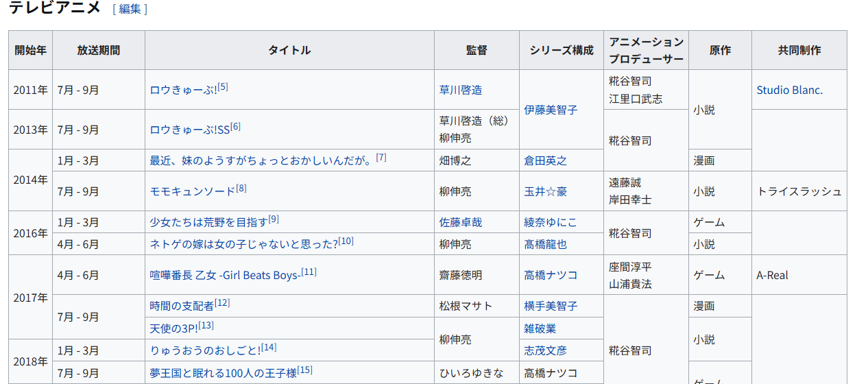Click director 草川啓造 link for ロウきゅーぶ!
This screenshot has width=868, height=384.
[x=461, y=90]
